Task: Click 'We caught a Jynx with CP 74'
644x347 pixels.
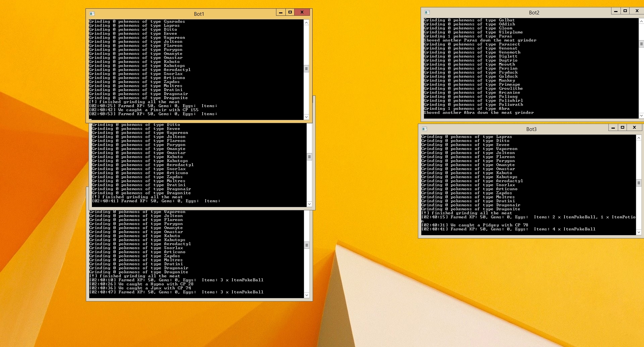Action: 155,288
